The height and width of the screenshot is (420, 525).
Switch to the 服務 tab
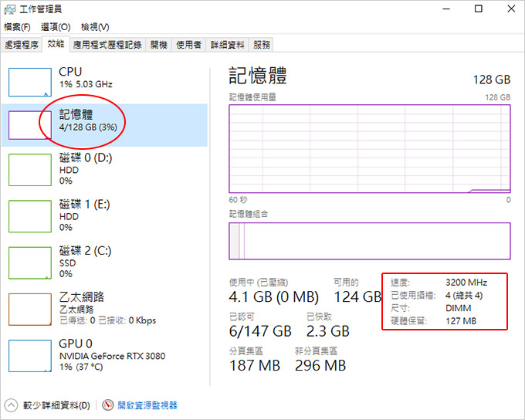click(262, 45)
